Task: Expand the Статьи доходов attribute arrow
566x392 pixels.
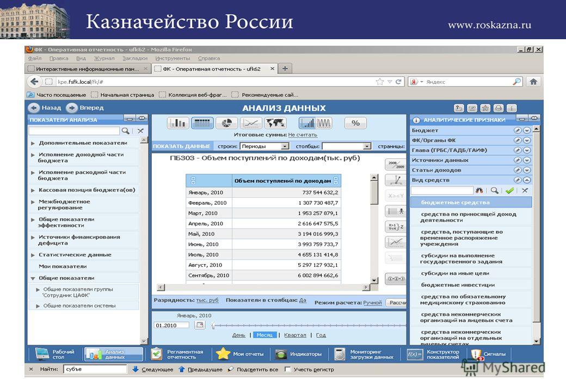Action: tap(527, 170)
